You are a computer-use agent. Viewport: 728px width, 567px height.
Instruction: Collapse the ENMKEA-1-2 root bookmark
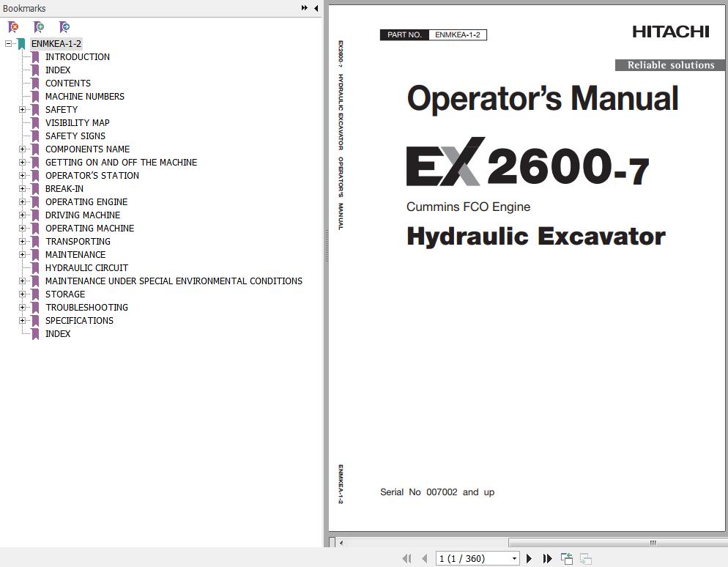coord(8,44)
